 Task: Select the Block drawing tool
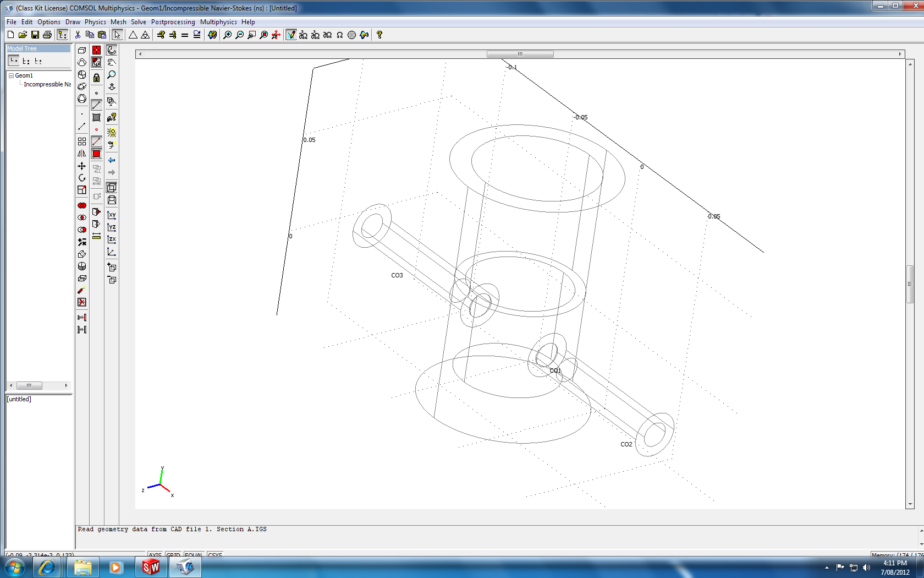(x=82, y=50)
